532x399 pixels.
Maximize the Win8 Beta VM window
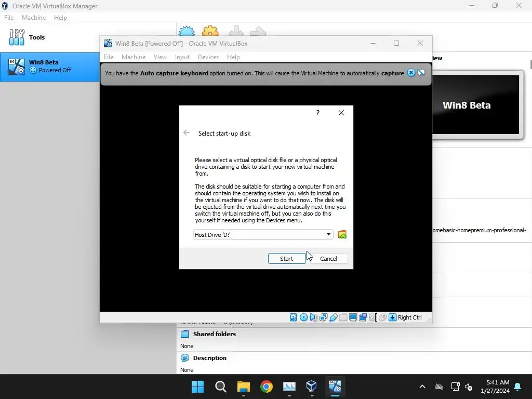click(396, 44)
